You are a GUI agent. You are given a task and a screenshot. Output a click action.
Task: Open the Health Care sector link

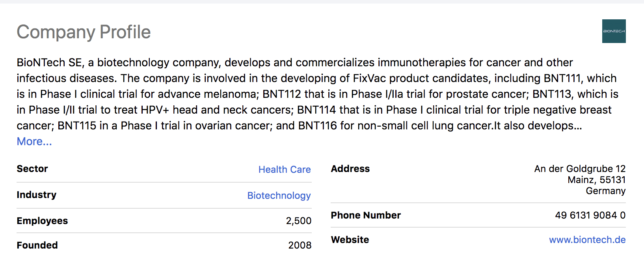click(284, 169)
